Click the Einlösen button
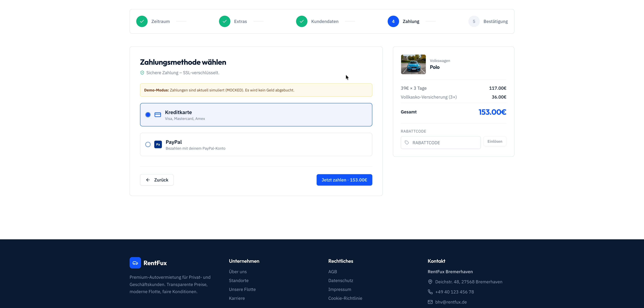644x308 pixels. (x=495, y=141)
